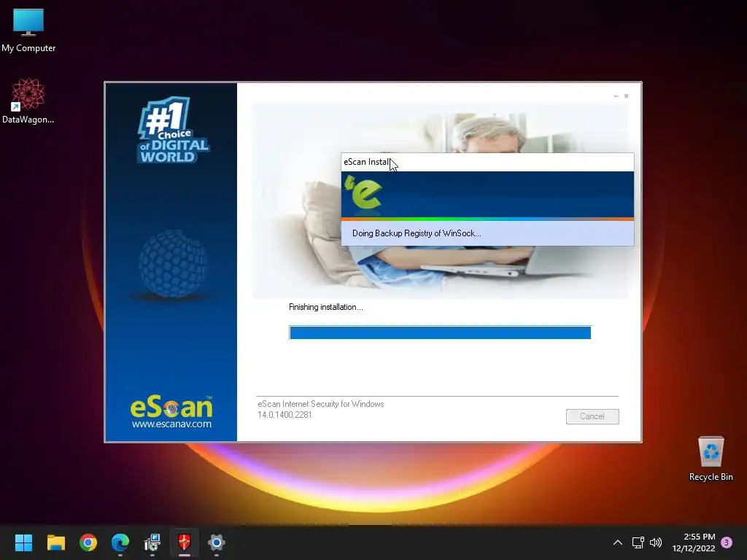Viewport: 747px width, 560px height.
Task: Select the Recycle Bin icon
Action: tap(711, 459)
